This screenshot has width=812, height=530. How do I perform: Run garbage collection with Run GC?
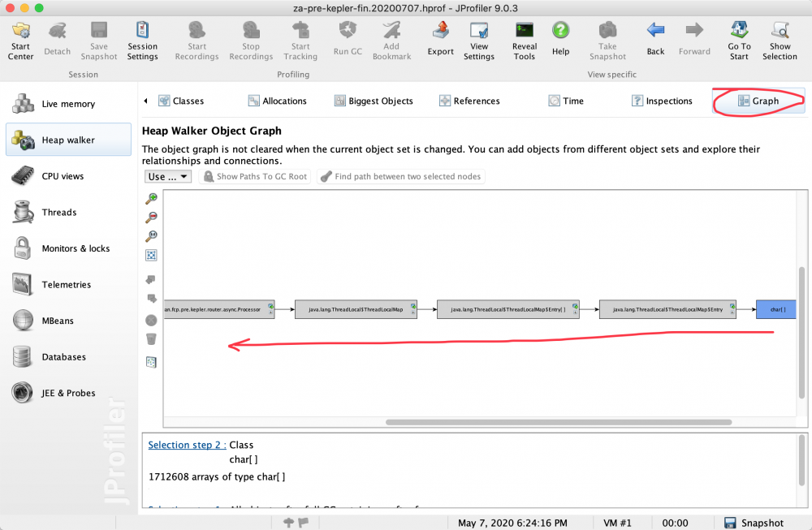348,41
